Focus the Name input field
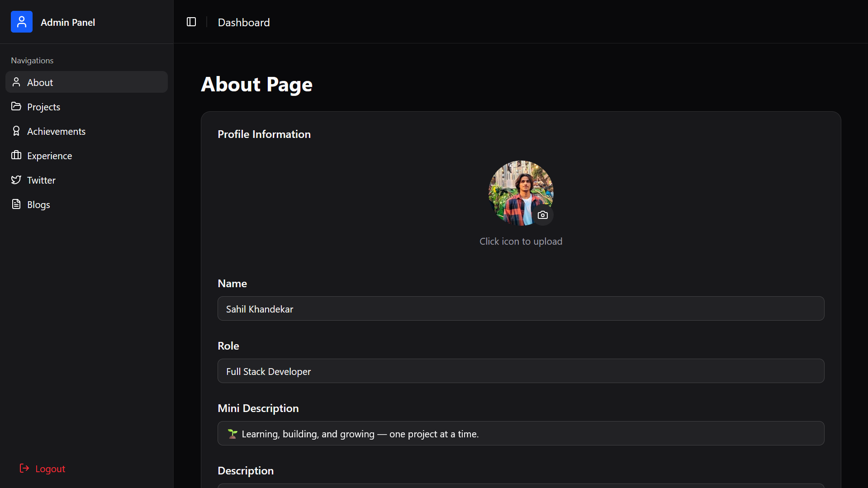Screen dimensions: 868x488 point(521,308)
